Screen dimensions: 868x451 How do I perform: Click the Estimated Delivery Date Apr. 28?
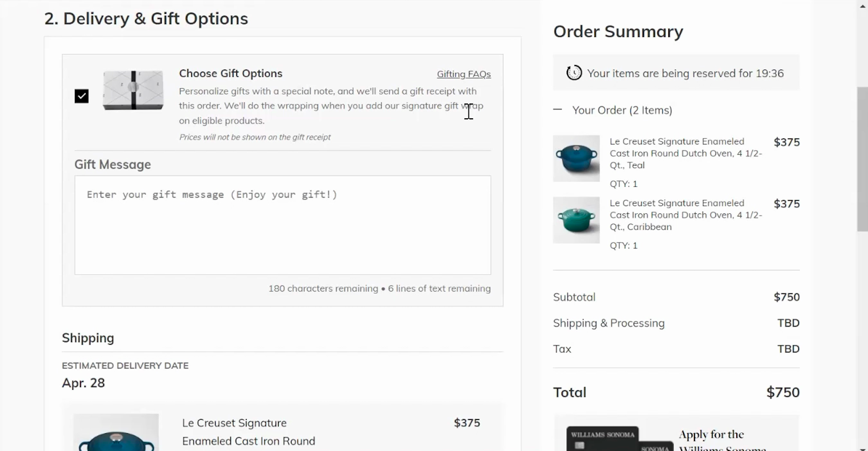pyautogui.click(x=83, y=383)
